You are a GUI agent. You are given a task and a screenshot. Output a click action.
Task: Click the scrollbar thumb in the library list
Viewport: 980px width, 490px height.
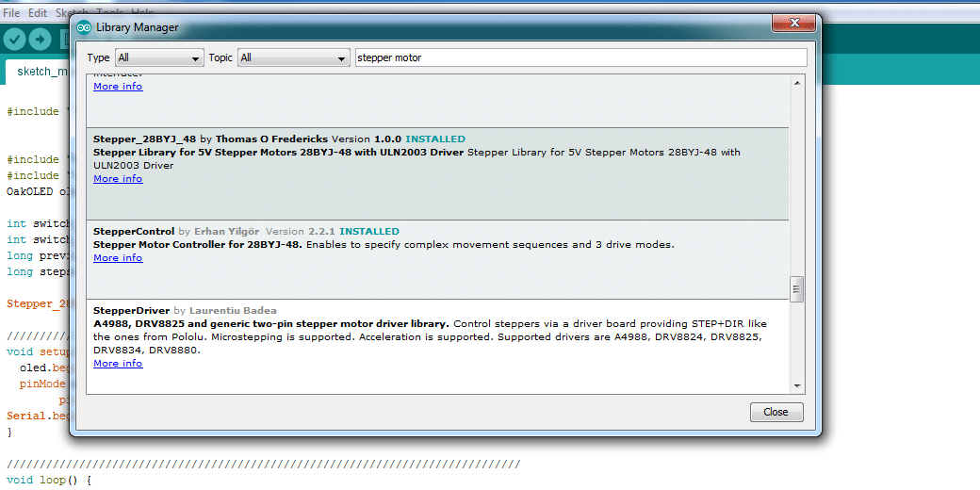click(x=797, y=287)
